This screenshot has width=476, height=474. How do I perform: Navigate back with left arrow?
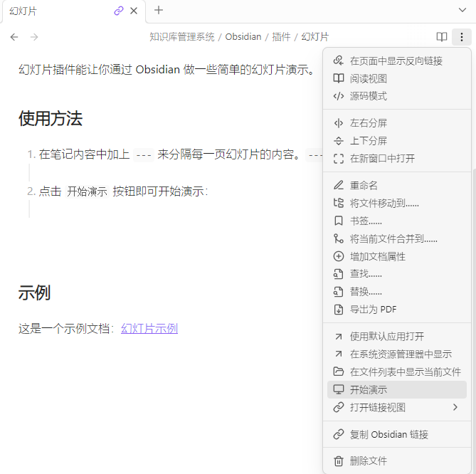[14, 37]
